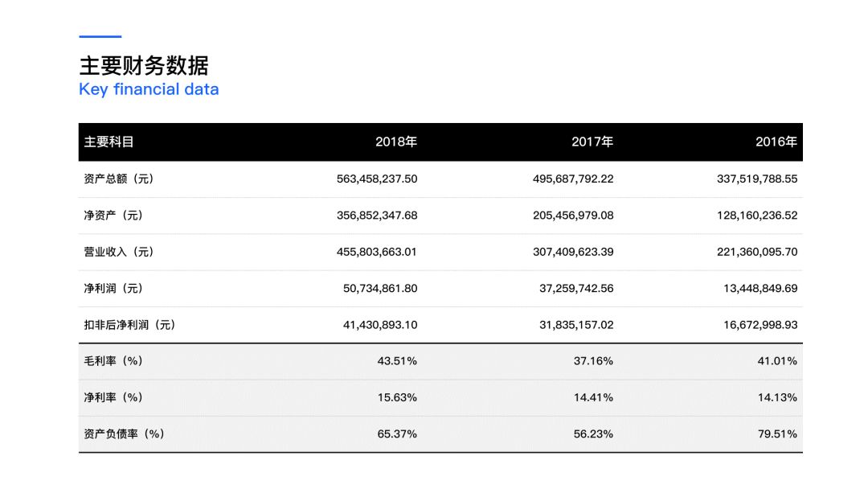This screenshot has height=489, width=868.
Task: Select the 2018年 column header
Action: click(396, 142)
